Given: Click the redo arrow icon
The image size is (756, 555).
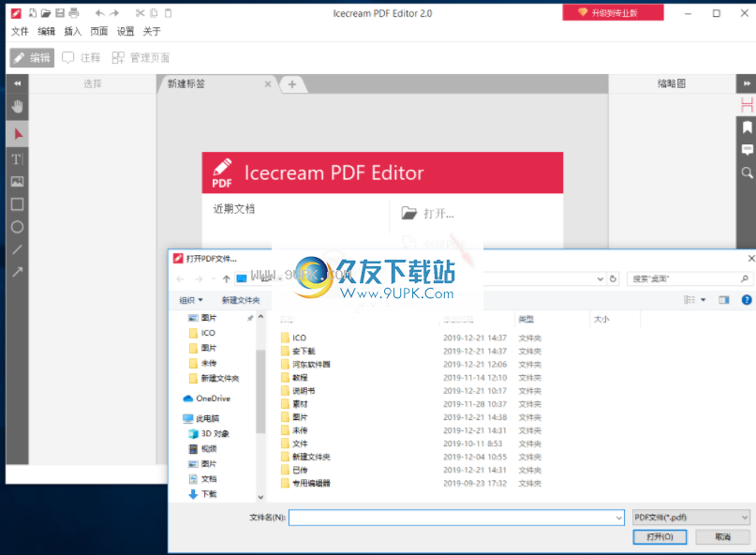Looking at the screenshot, I should 114,13.
